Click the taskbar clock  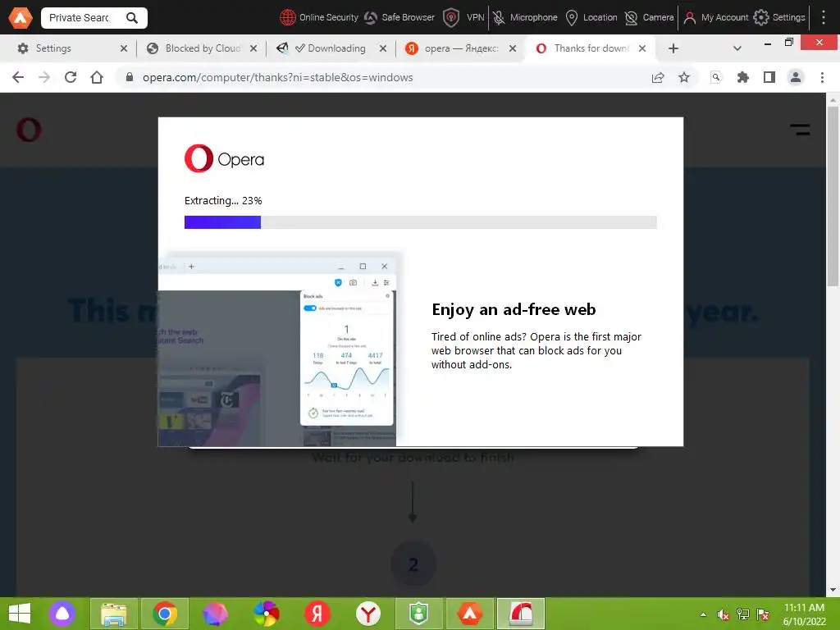coord(804,614)
